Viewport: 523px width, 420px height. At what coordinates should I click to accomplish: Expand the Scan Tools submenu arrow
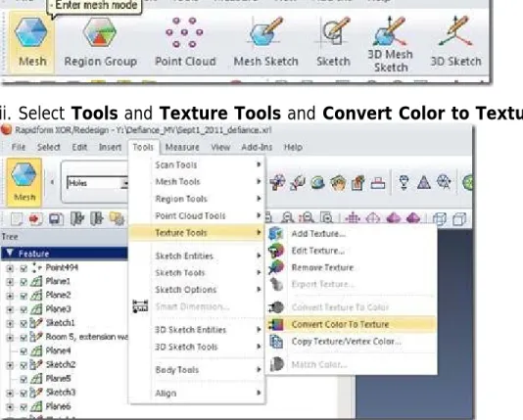coord(259,164)
